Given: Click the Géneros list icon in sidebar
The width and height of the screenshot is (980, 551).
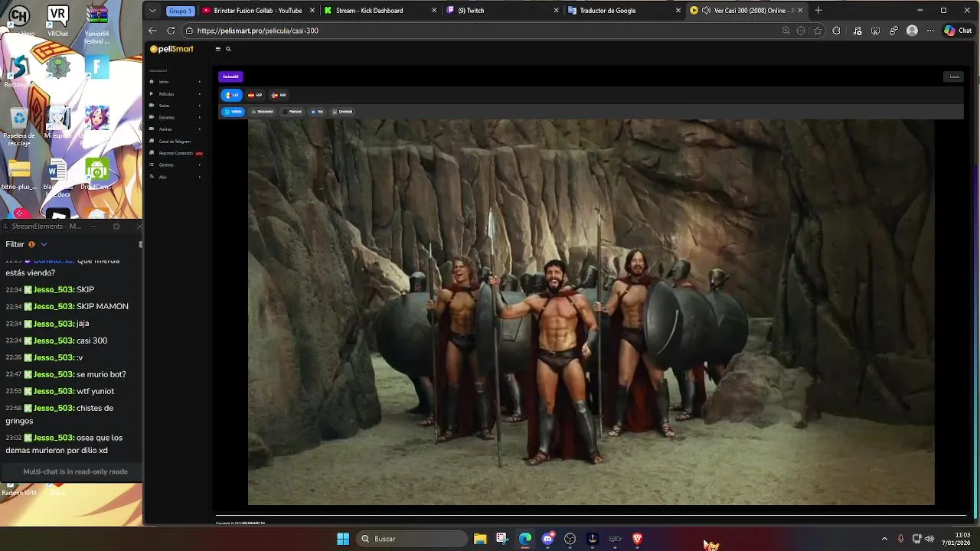Looking at the screenshot, I should pos(152,165).
